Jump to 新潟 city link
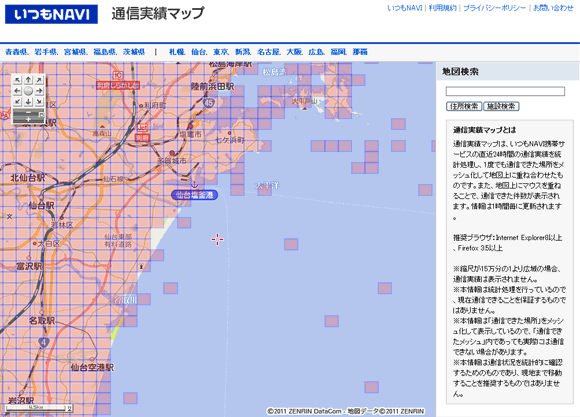 [243, 52]
